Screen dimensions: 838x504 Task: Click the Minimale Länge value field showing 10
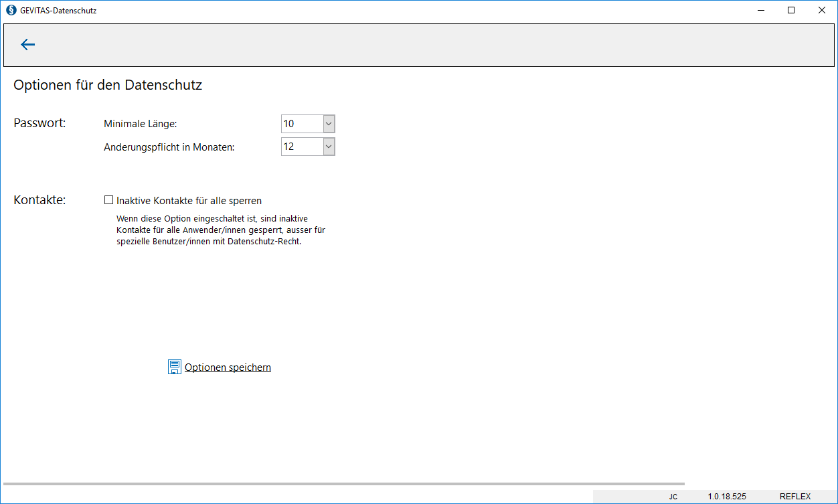(x=303, y=124)
